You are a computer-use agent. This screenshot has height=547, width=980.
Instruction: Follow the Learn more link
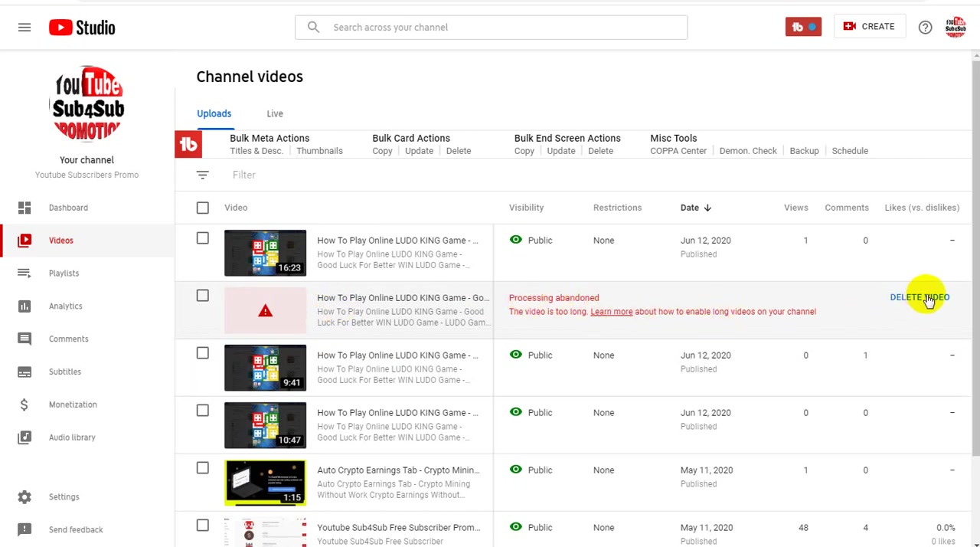point(612,312)
